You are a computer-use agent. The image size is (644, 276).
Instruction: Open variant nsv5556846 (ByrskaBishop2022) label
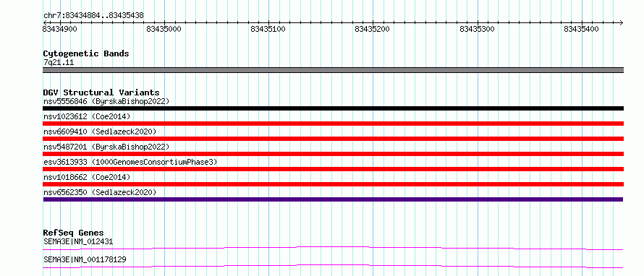point(106,101)
